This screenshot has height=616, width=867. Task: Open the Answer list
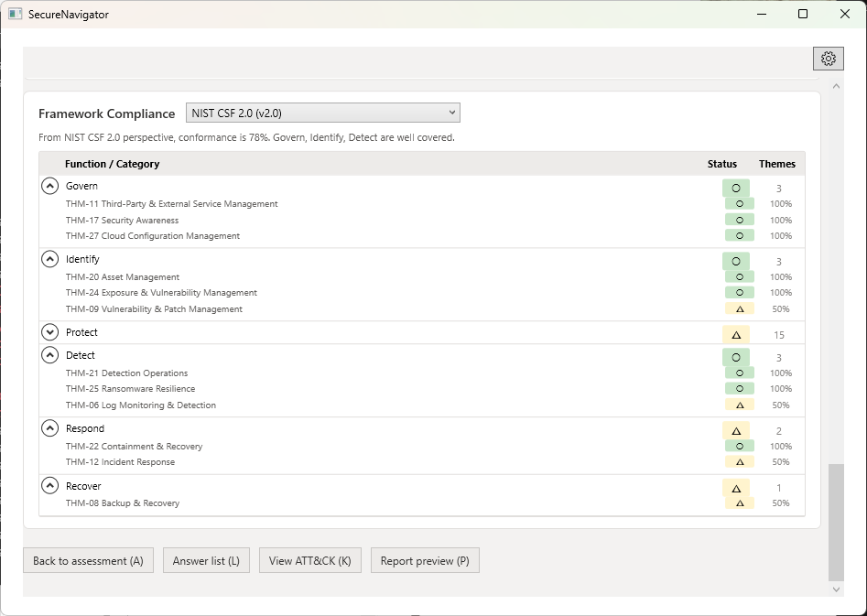tap(206, 560)
